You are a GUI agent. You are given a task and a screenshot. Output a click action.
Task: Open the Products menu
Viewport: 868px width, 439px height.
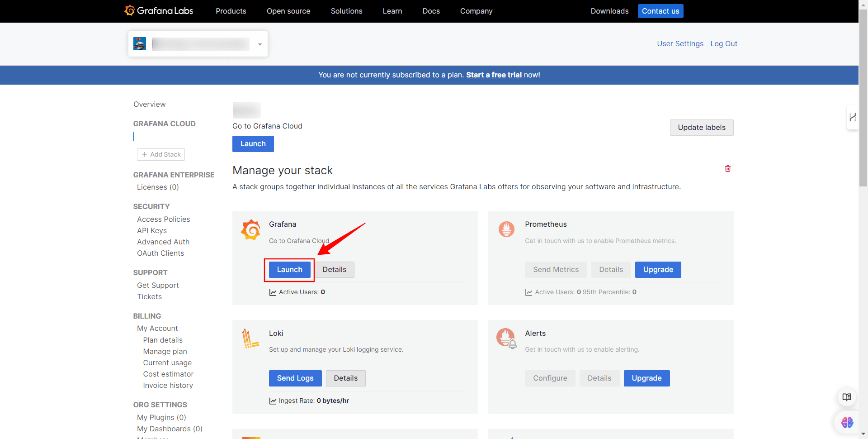click(x=231, y=11)
